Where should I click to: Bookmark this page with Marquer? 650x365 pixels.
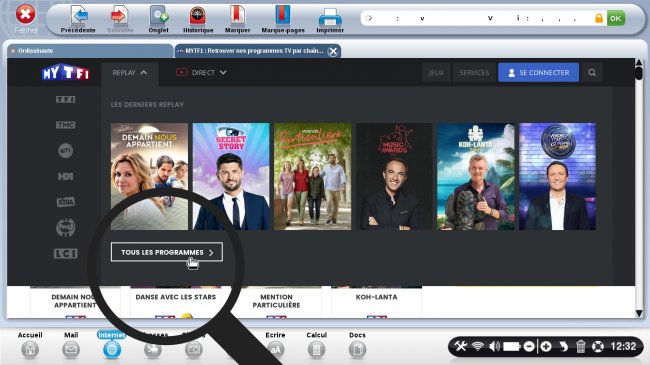237,19
